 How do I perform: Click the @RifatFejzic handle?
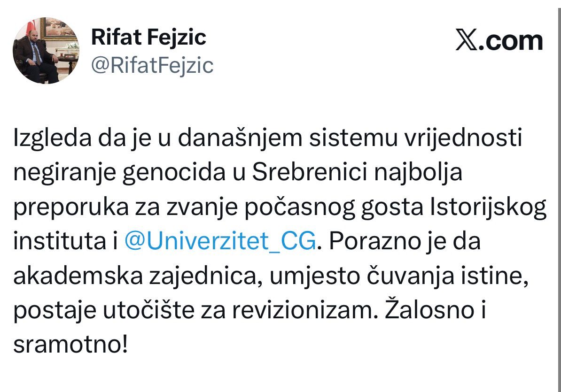(152, 65)
